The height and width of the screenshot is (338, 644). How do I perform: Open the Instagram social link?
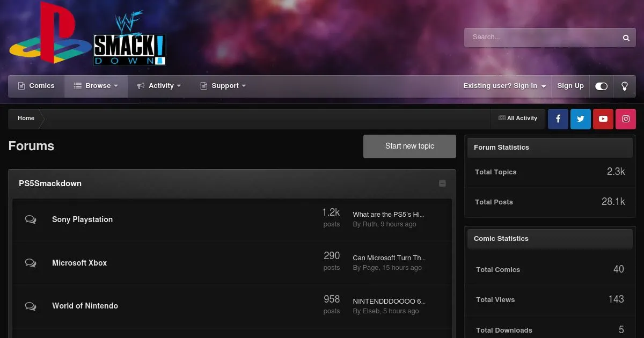pos(626,119)
